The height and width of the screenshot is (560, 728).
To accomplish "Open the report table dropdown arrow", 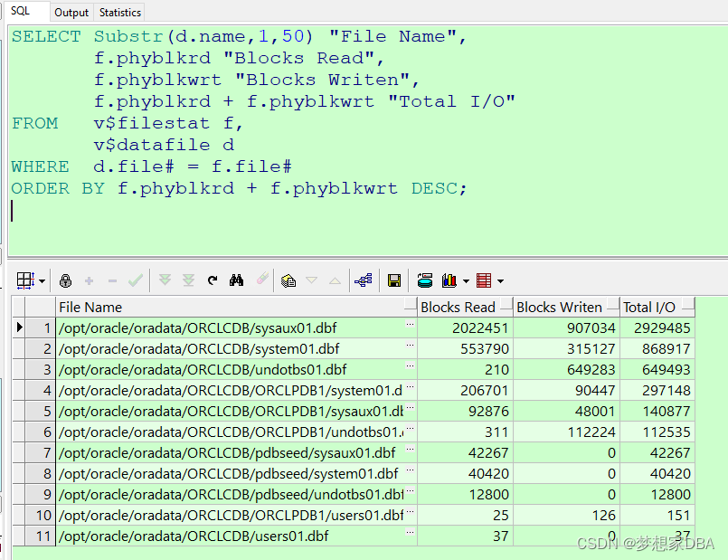I will coord(500,281).
